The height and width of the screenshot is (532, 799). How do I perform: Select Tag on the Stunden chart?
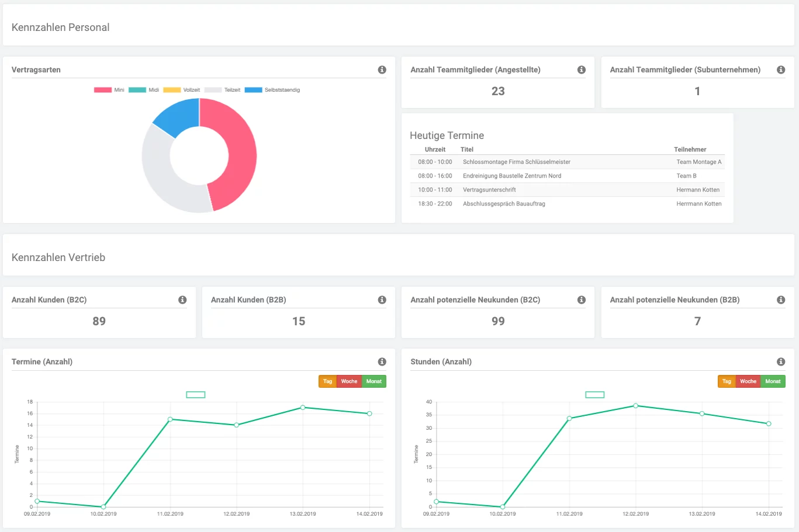727,381
